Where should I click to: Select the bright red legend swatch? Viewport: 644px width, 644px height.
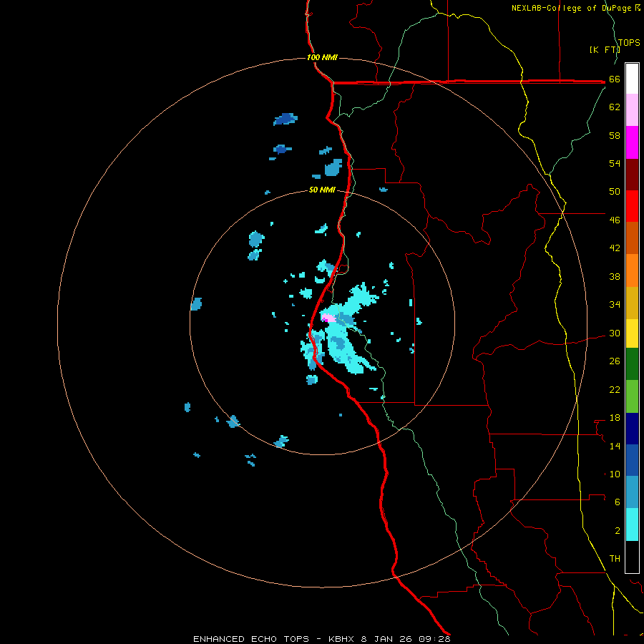(632, 206)
